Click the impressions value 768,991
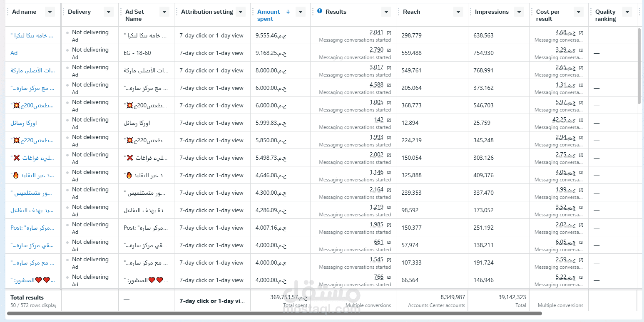644x322 pixels. (x=483, y=70)
